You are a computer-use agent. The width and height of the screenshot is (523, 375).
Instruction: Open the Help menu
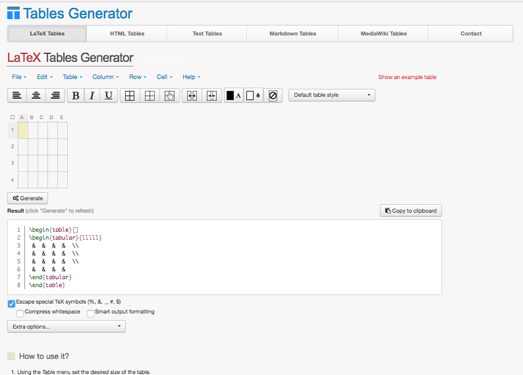coord(191,77)
